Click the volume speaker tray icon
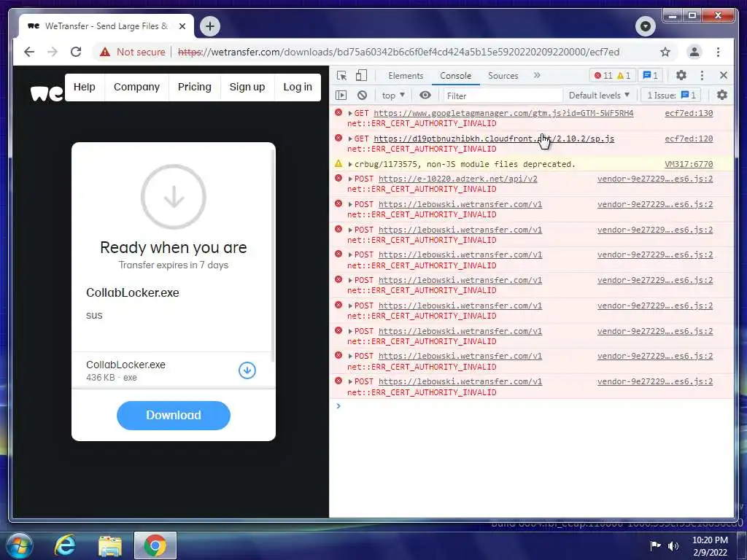747x560 pixels. tap(673, 545)
